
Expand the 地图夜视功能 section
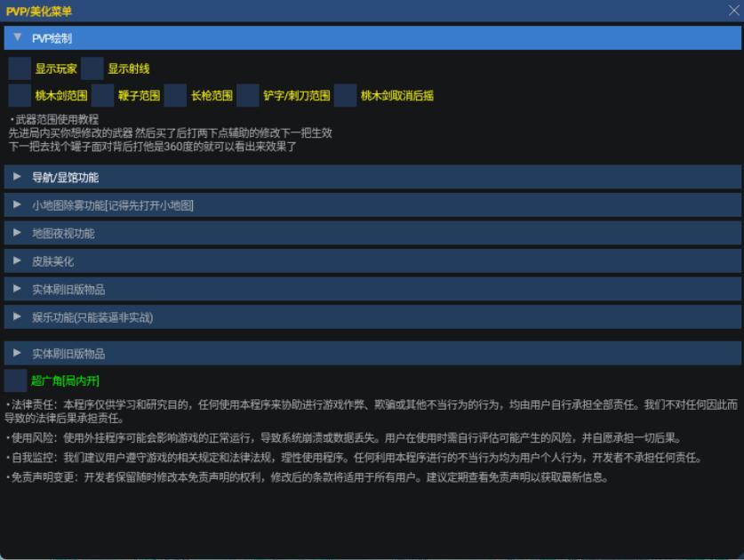point(62,233)
